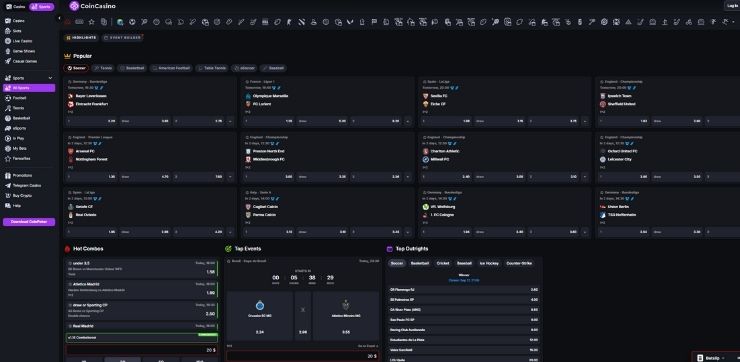The image size is (740, 362).
Task: Show Cricket in Top Outrights
Action: click(x=443, y=263)
